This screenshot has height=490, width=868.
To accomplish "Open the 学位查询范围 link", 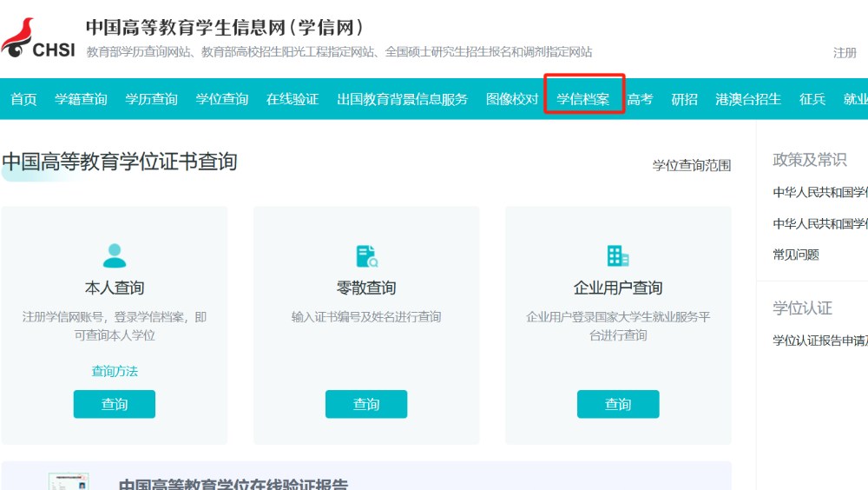I will [x=692, y=165].
